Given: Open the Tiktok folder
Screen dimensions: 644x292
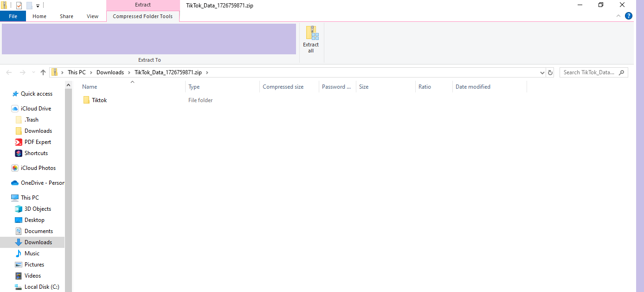Looking at the screenshot, I should [x=99, y=100].
